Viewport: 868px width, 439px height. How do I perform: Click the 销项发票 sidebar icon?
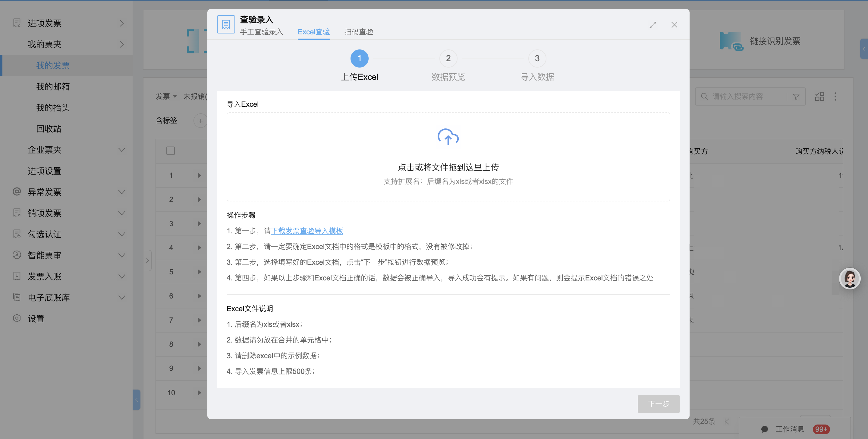coord(17,213)
